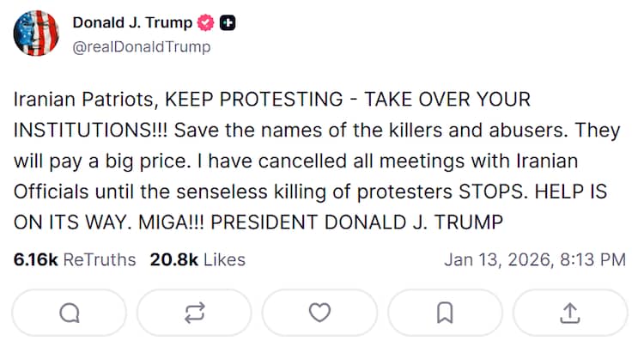Click the Jan 13, 2026 timestamp
The width and height of the screenshot is (644, 347).
[534, 259]
